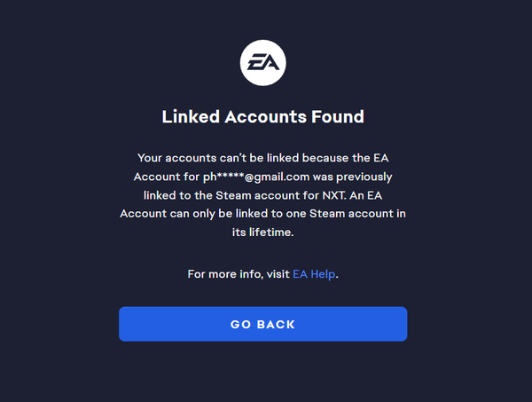This screenshot has width=532, height=402.
Task: Click the 'For more info, visit' text
Action: [x=239, y=274]
